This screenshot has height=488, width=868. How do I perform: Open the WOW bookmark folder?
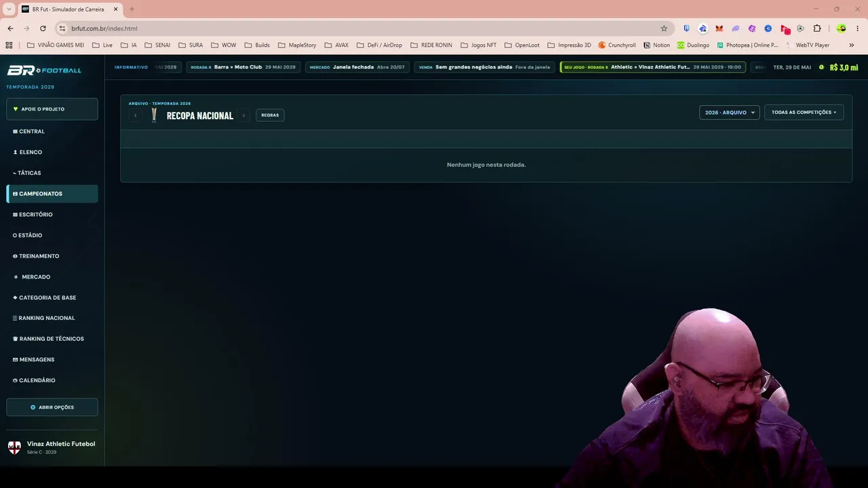point(224,45)
